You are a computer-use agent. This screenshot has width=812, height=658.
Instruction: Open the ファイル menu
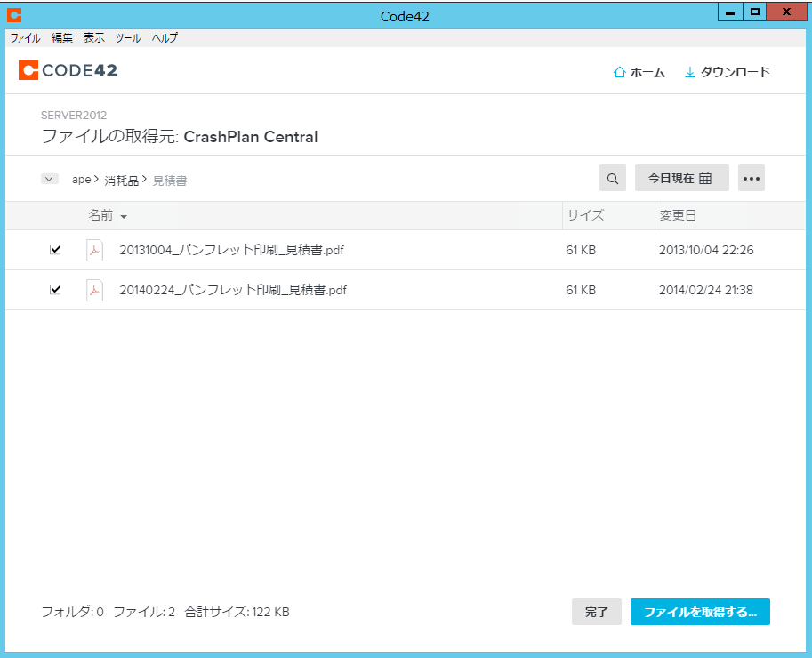[x=26, y=38]
